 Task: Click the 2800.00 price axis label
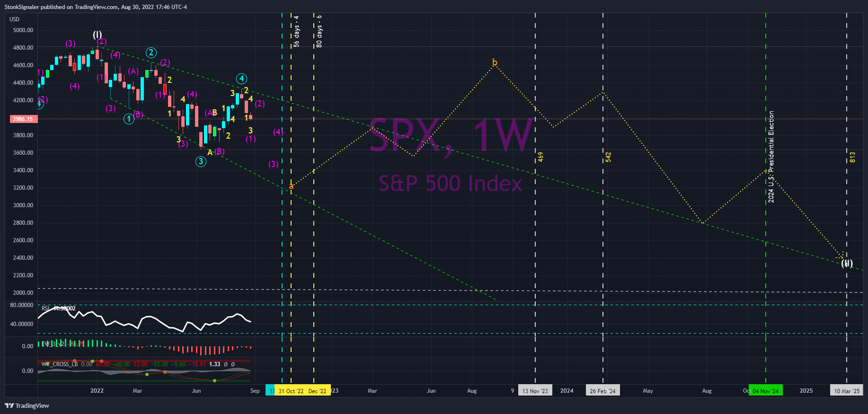(23, 223)
